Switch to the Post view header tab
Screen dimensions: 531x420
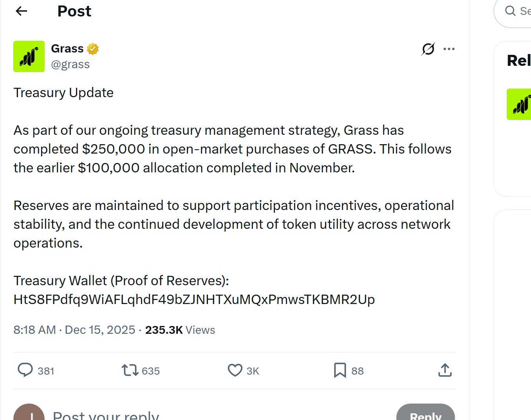[x=74, y=11]
